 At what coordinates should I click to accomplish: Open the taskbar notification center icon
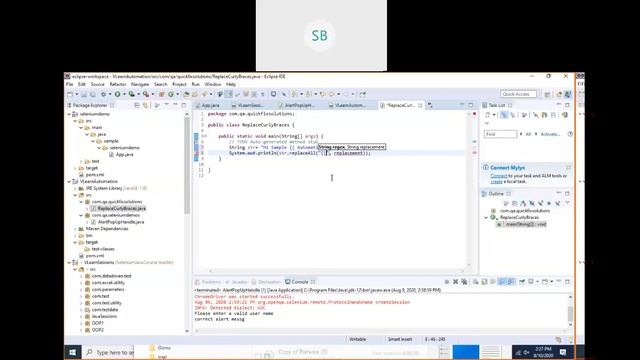click(563, 352)
